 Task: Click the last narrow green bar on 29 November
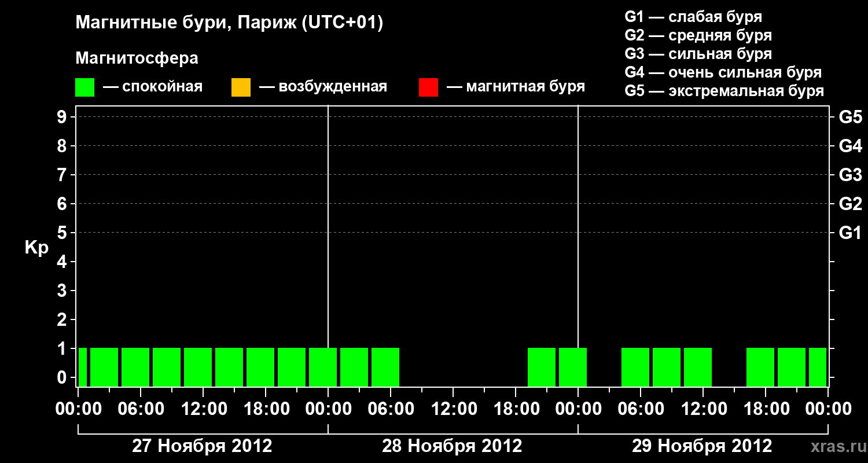(818, 367)
